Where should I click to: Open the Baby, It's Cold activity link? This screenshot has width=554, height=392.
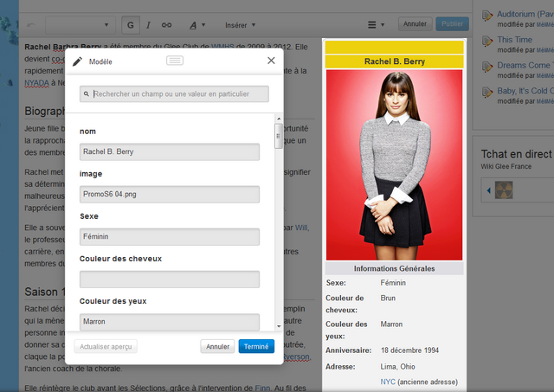pyautogui.click(x=525, y=91)
